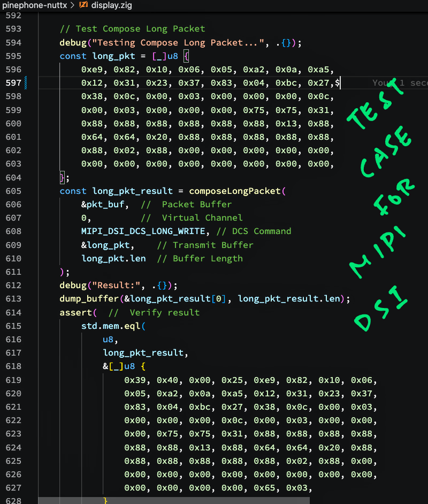Open the pinephone-nuttx breadcrumb folder
The width and height of the screenshot is (428, 504).
(x=34, y=5)
